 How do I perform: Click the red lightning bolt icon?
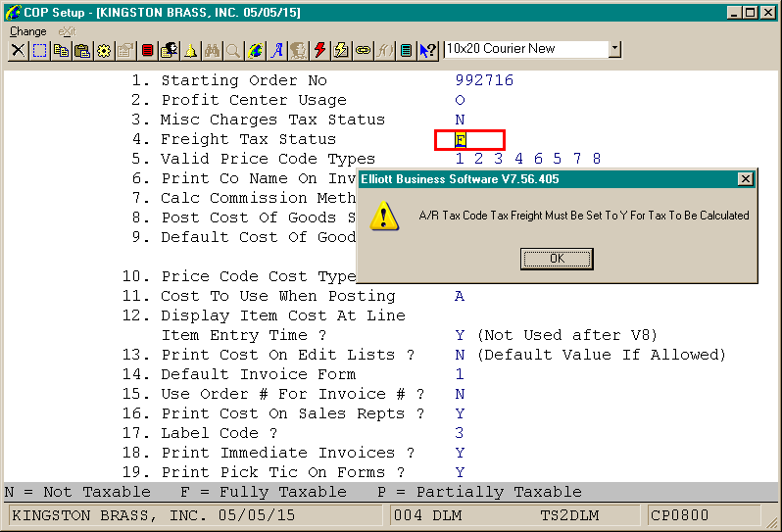319,50
